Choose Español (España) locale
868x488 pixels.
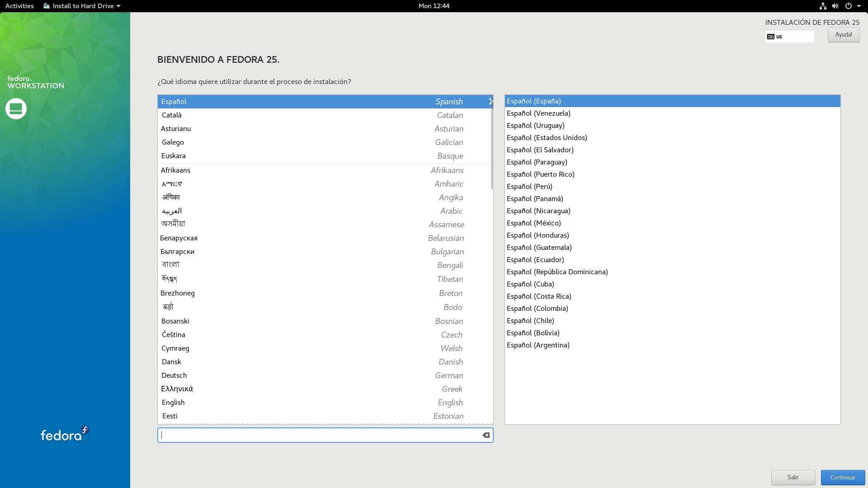click(x=673, y=101)
